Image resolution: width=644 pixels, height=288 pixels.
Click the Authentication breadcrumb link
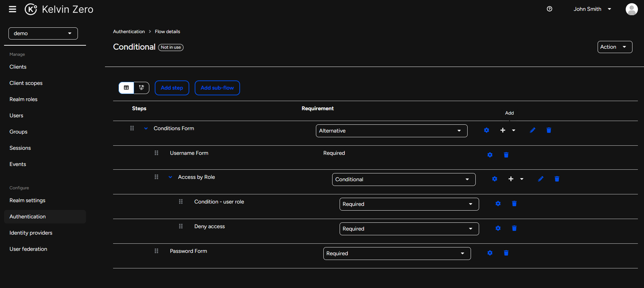pyautogui.click(x=129, y=31)
